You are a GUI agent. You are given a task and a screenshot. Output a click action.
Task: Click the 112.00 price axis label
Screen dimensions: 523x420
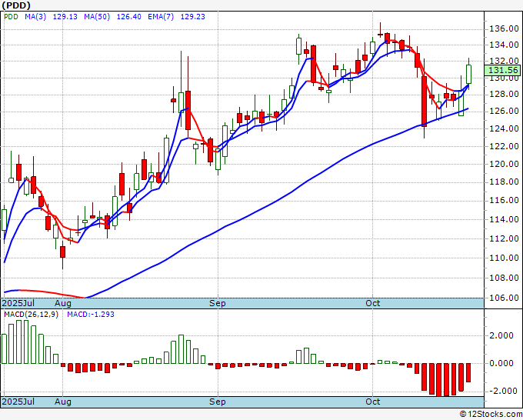coord(504,238)
